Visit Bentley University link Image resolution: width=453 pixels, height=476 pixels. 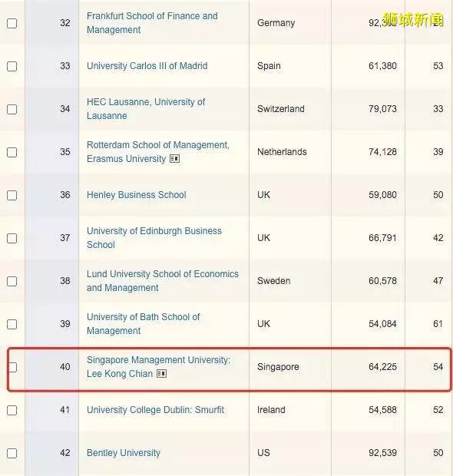(x=124, y=453)
